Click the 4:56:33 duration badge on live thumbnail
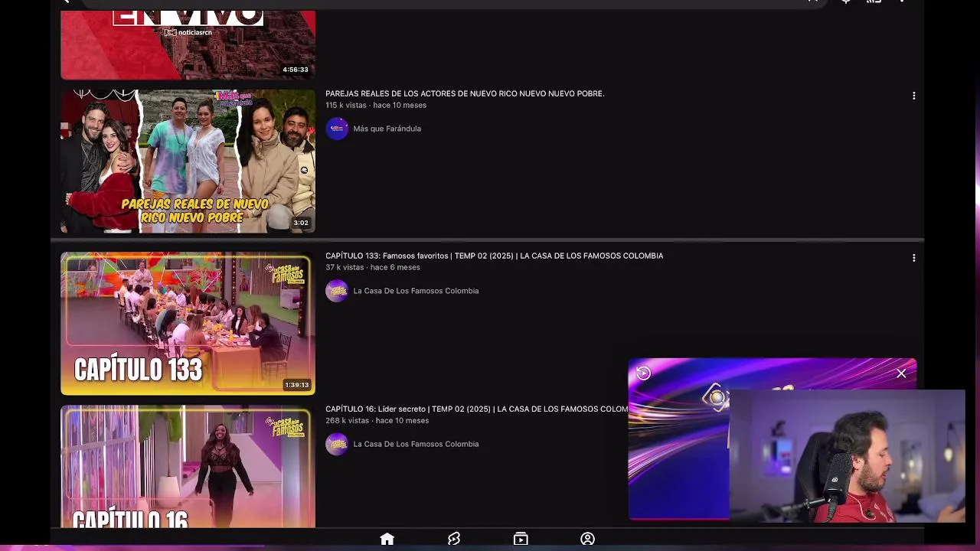This screenshot has width=980, height=551. pos(296,70)
